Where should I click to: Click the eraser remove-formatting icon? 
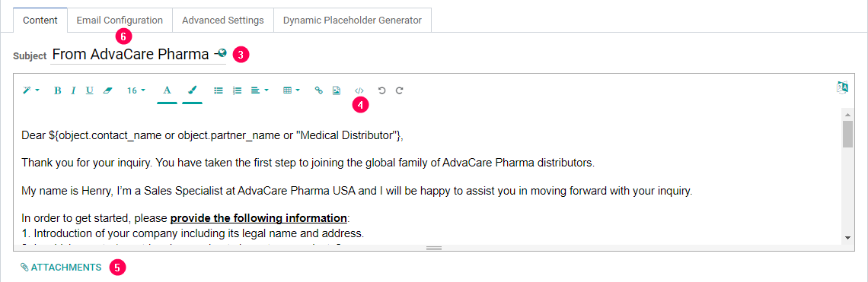pos(107,90)
